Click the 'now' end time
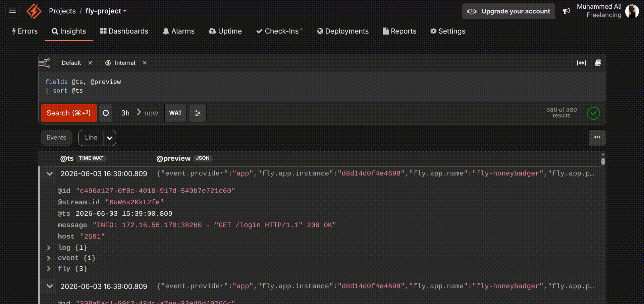 point(151,113)
